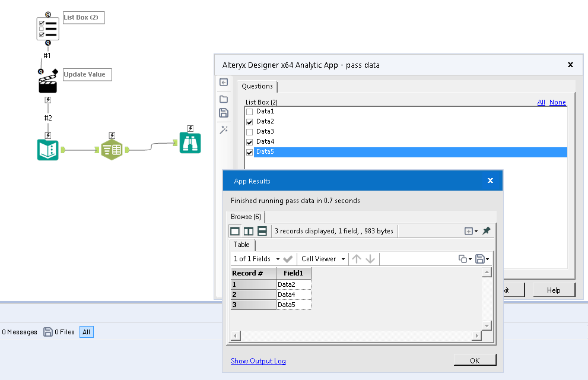This screenshot has width=588, height=380.
Task: Click the down arrow in results toolbar
Action: click(x=370, y=259)
